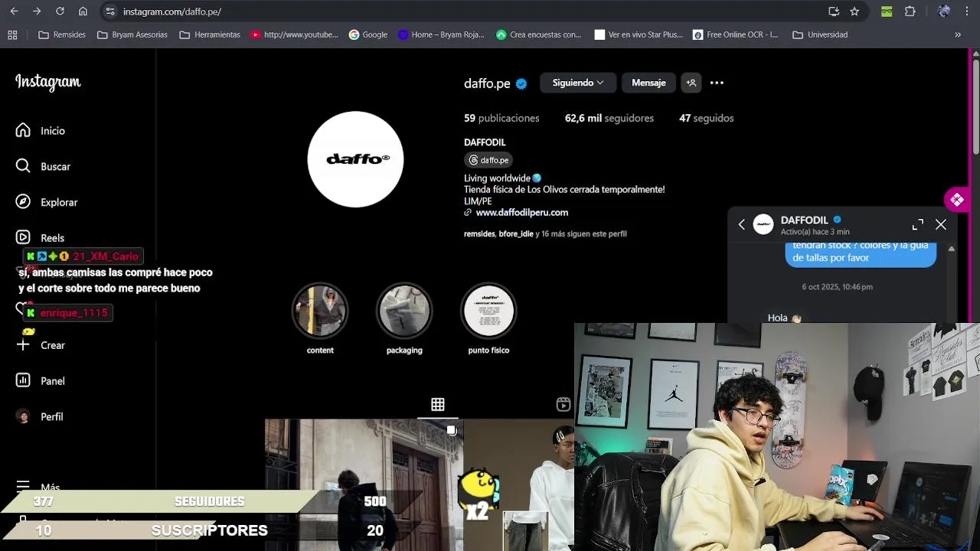This screenshot has width=980, height=551.
Task: Open the first post thumbnail with doorway
Action: click(364, 484)
